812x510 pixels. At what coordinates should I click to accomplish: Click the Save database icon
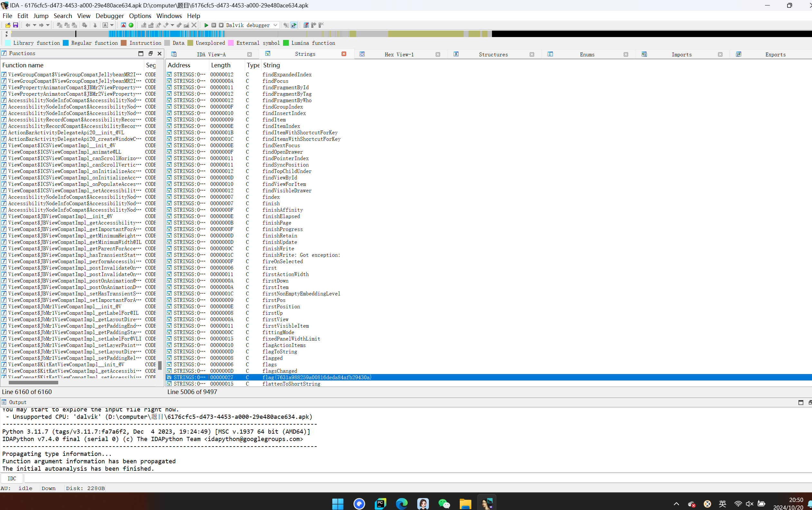[15, 25]
